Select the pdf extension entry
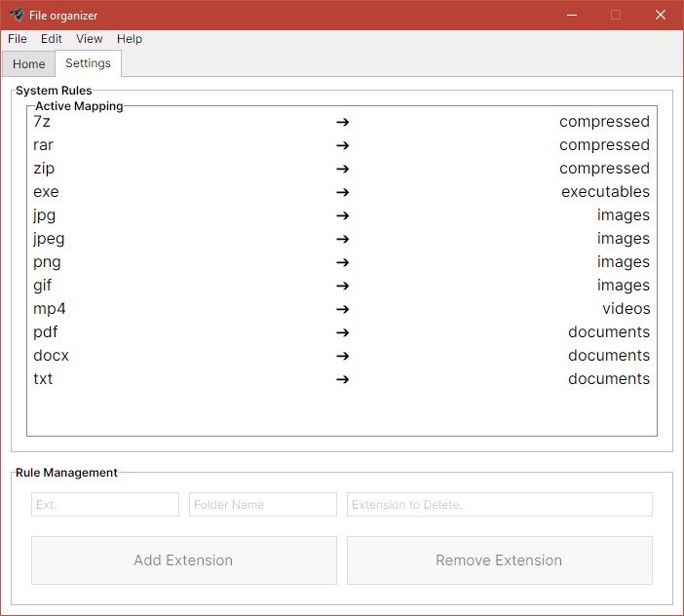This screenshot has height=616, width=684. point(46,332)
